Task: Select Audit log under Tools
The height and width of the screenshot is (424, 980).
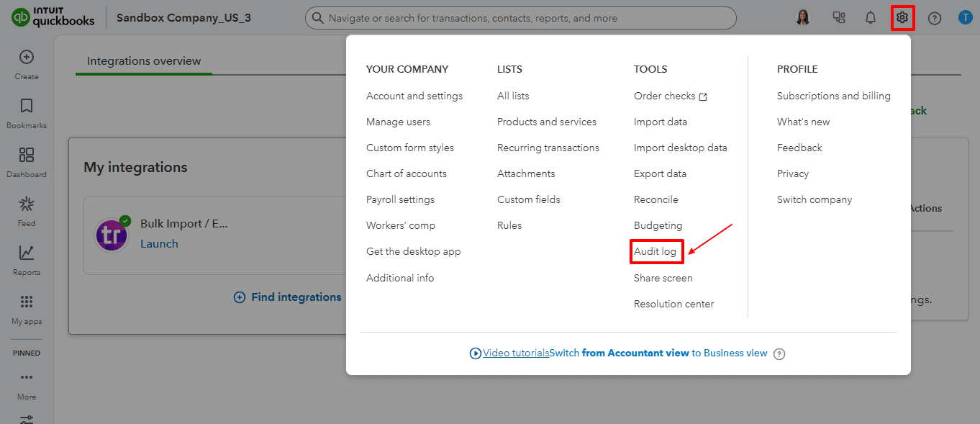Action: tap(656, 251)
